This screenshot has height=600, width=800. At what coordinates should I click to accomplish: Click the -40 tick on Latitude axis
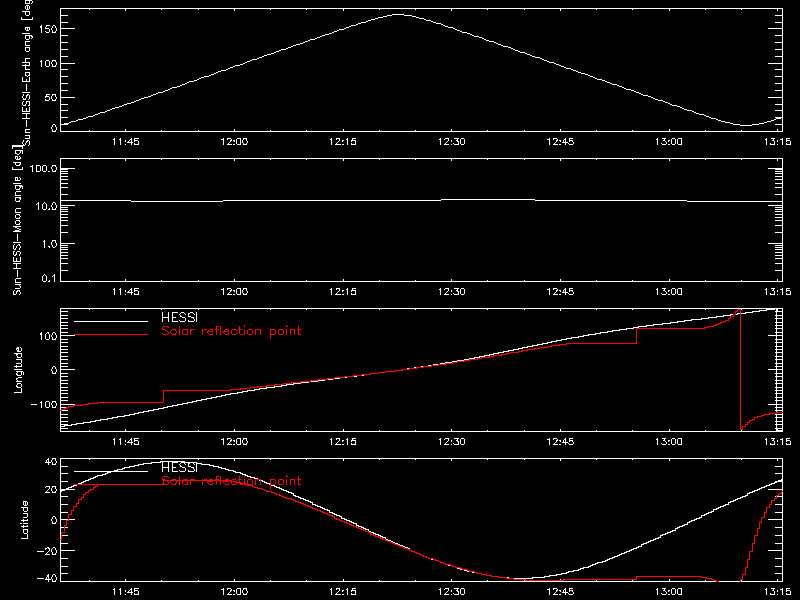[47, 579]
